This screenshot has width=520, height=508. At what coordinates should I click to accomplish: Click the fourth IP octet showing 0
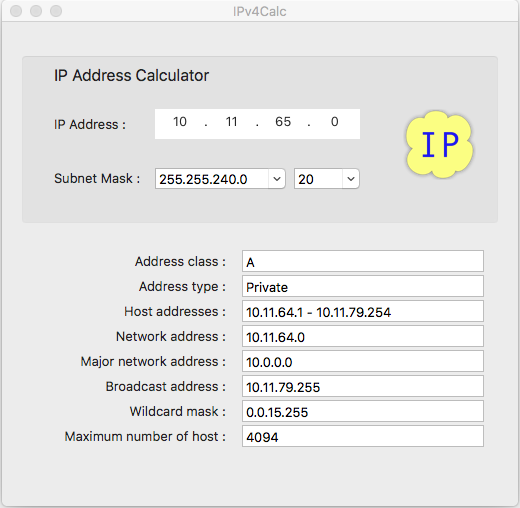335,122
